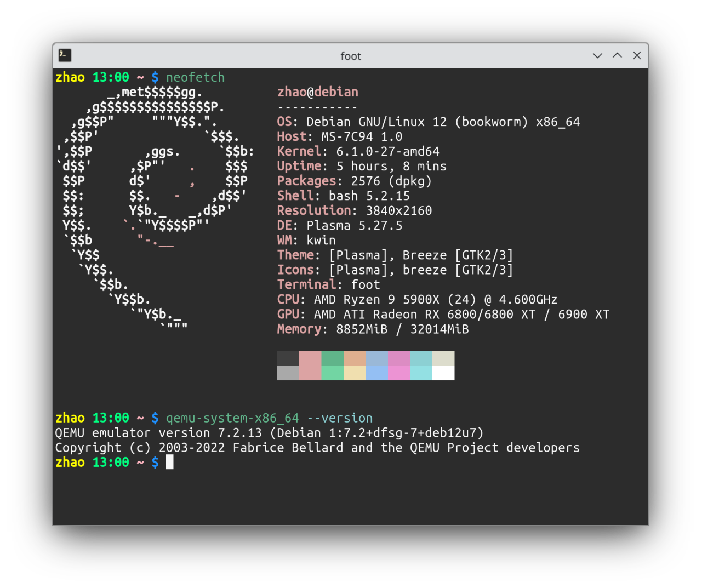
Task: Click the yellow zhao username in prompt
Action: tap(70, 77)
